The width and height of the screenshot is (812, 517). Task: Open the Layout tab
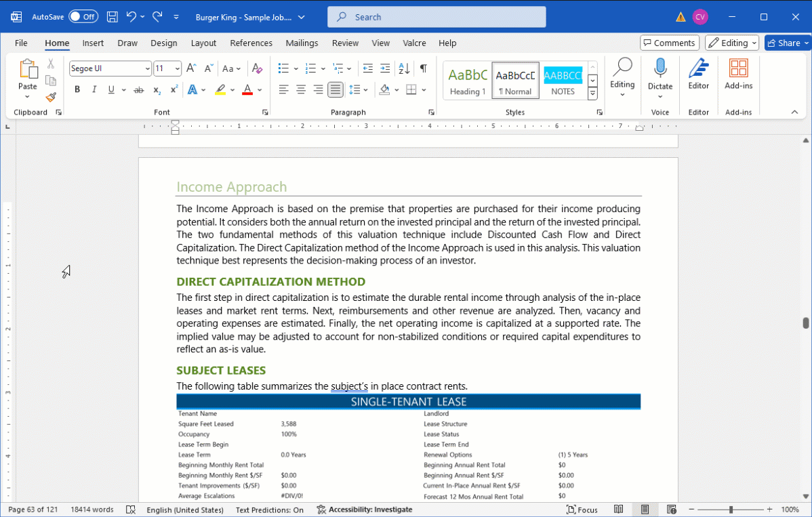click(203, 43)
